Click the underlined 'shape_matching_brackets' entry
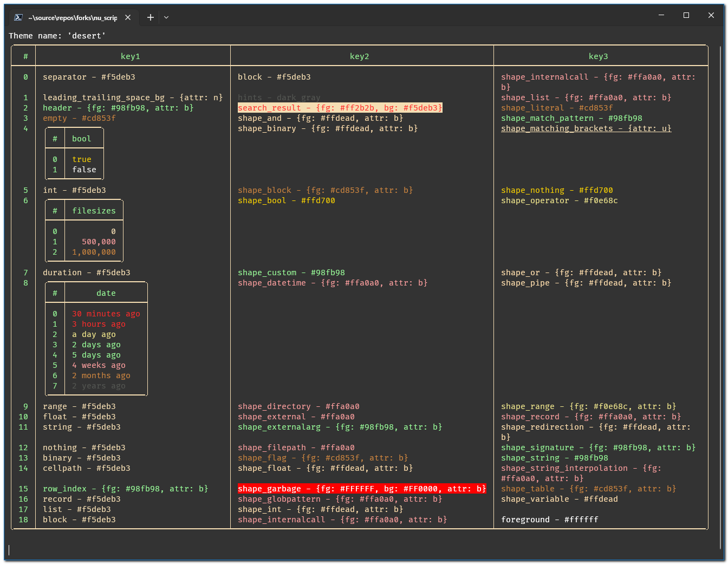The width and height of the screenshot is (728, 564). pyautogui.click(x=586, y=128)
